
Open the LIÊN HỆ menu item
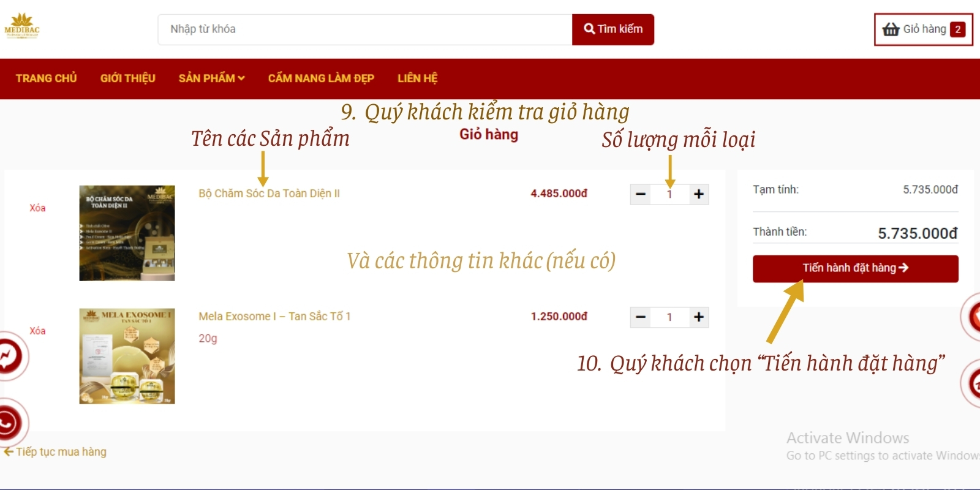point(417,78)
